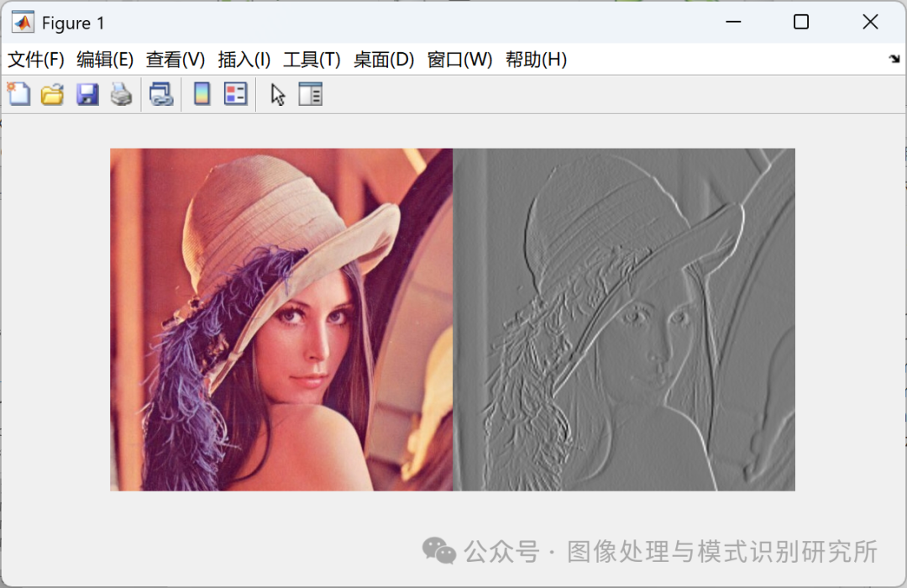Open the 插入(I) menu
The width and height of the screenshot is (907, 588).
(244, 59)
